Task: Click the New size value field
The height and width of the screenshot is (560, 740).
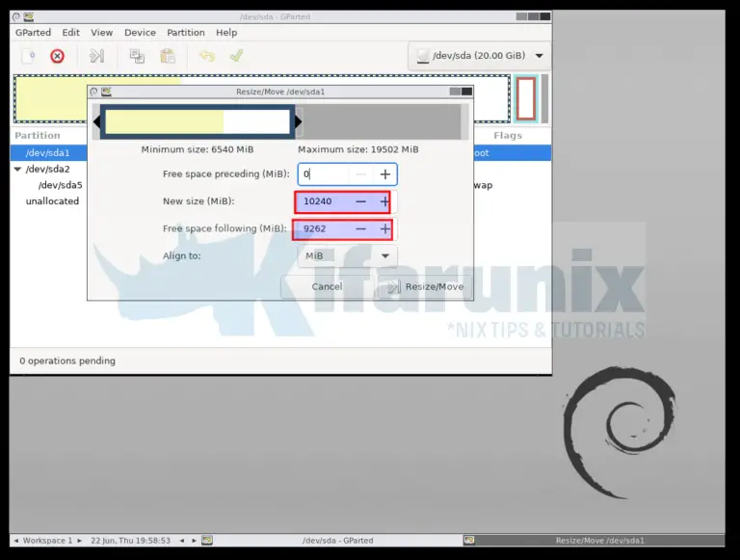Action: pos(324,201)
